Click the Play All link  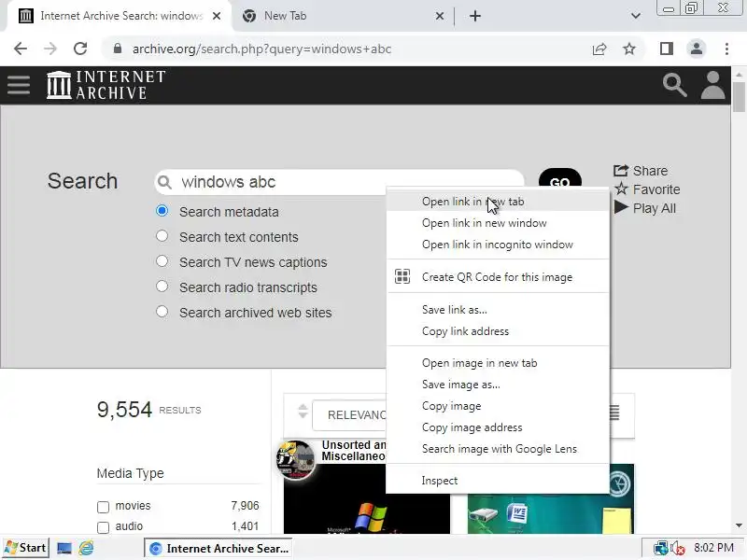point(645,208)
